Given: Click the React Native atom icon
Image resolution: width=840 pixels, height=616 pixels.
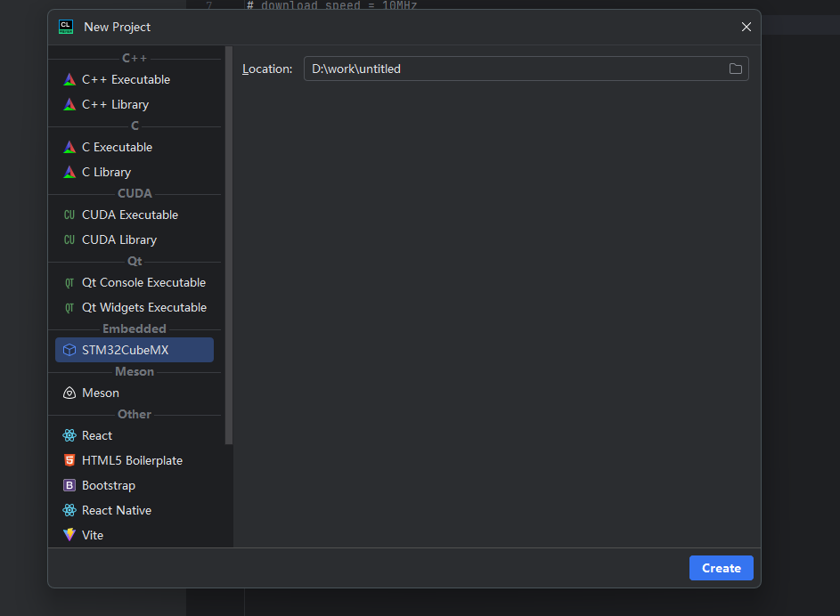Looking at the screenshot, I should coord(69,511).
